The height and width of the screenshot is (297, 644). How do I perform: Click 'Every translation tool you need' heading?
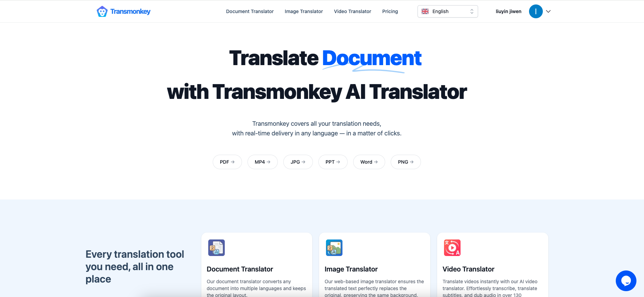pyautogui.click(x=135, y=267)
